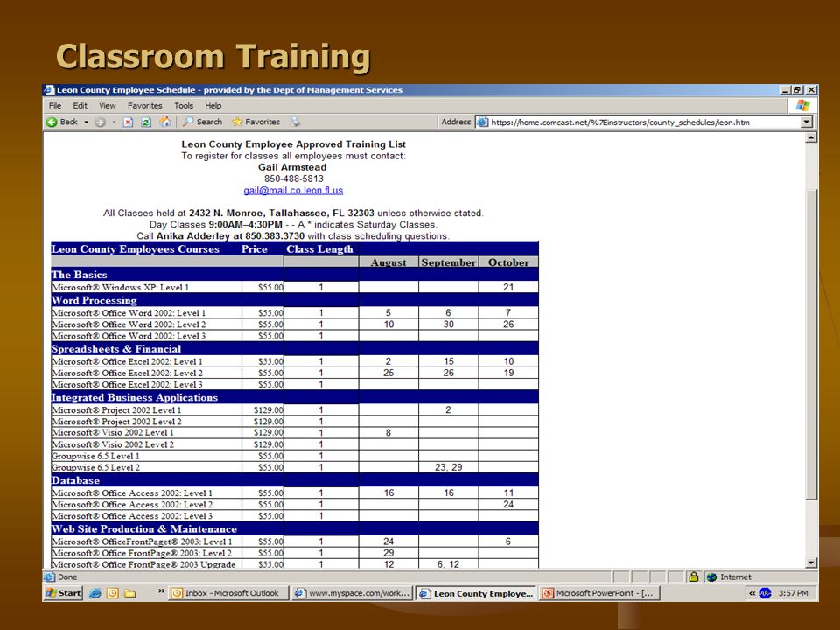Click the vertical scrollbar thumb
840x630 pixels.
811,346
